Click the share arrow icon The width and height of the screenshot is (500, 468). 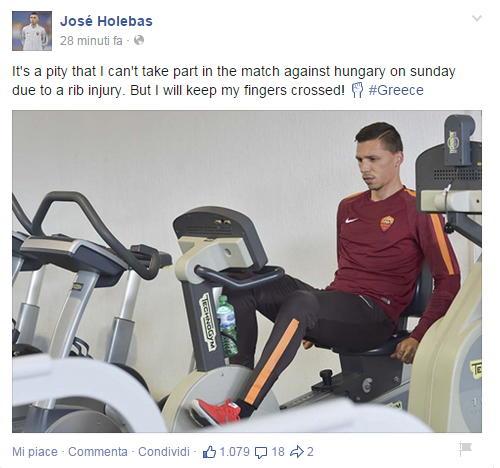(x=297, y=452)
